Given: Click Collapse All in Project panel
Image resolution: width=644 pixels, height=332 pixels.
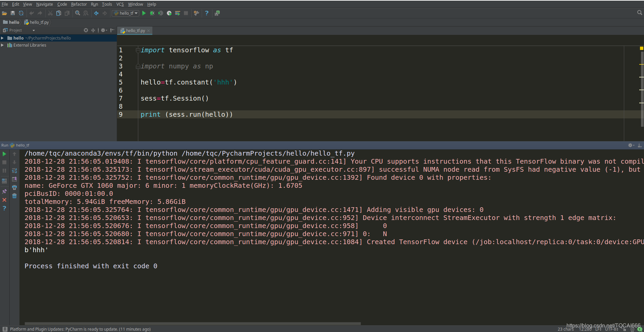Looking at the screenshot, I should click(x=93, y=30).
